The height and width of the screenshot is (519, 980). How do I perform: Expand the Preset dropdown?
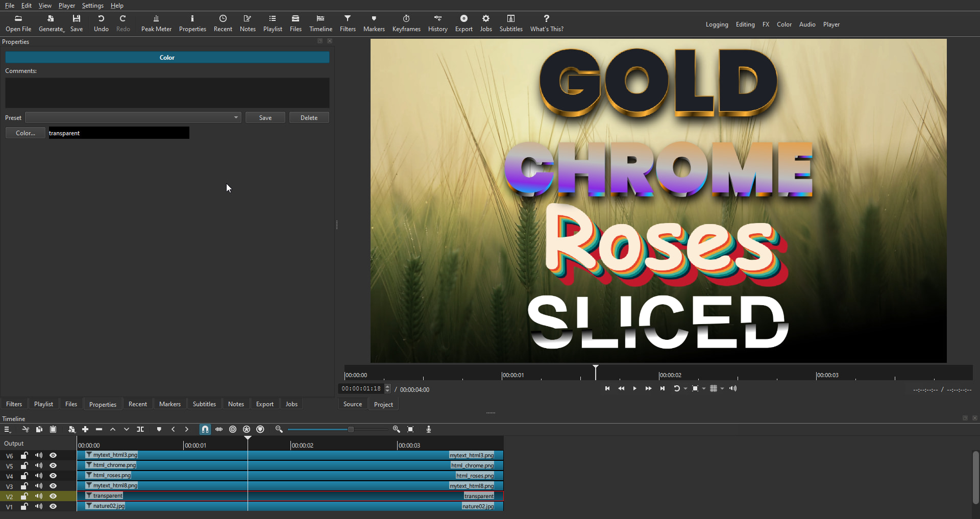(235, 118)
